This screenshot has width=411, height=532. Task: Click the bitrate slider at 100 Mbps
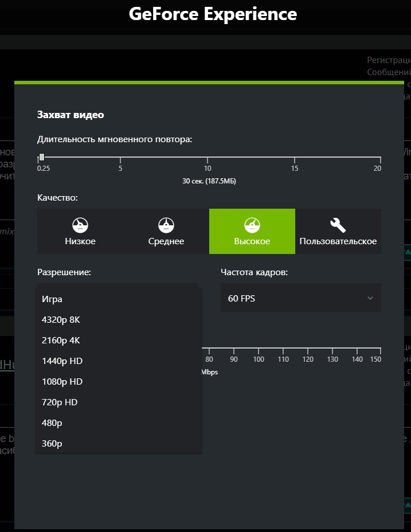(x=259, y=348)
